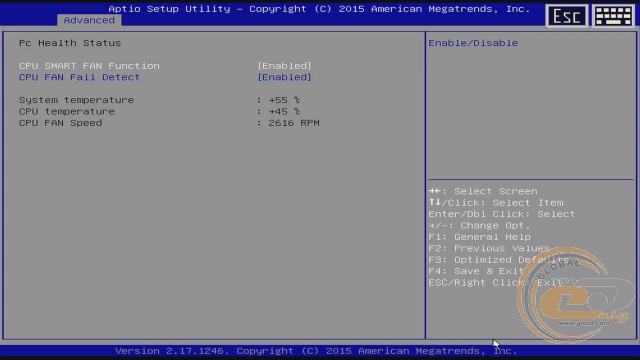Click the Enable/Disable help text
Viewport: 640px width, 360px height.
coord(473,43)
